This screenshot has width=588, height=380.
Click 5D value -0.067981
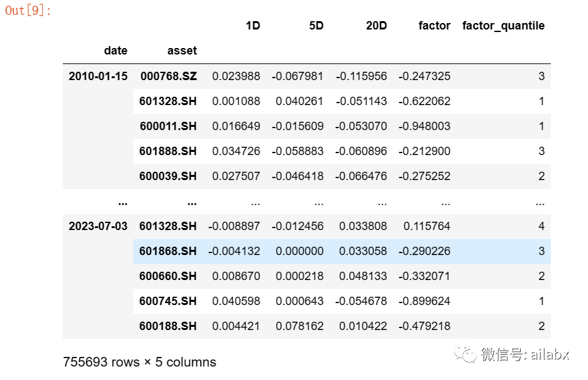297,76
